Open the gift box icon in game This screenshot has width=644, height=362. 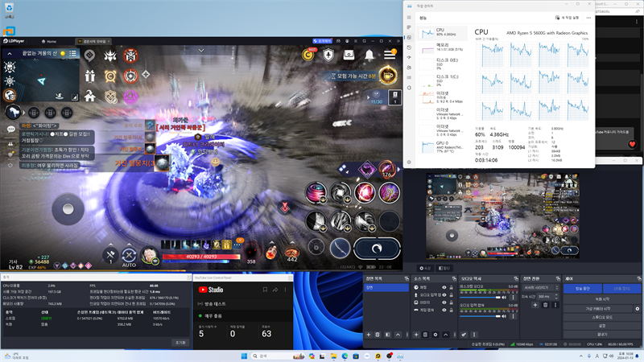point(90,76)
